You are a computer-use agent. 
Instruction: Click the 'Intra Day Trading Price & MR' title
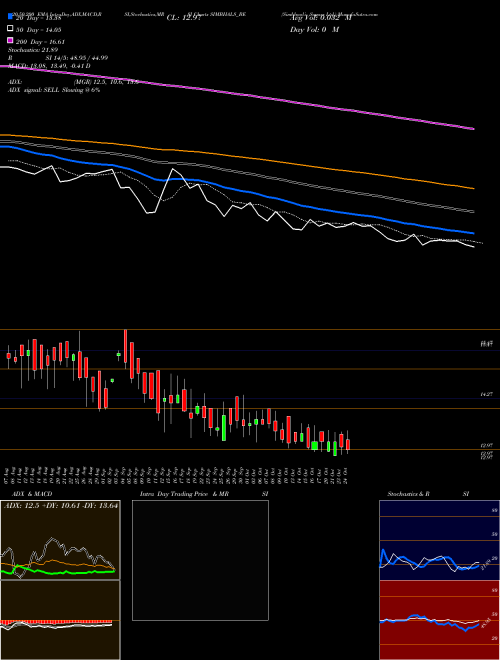pos(184,494)
